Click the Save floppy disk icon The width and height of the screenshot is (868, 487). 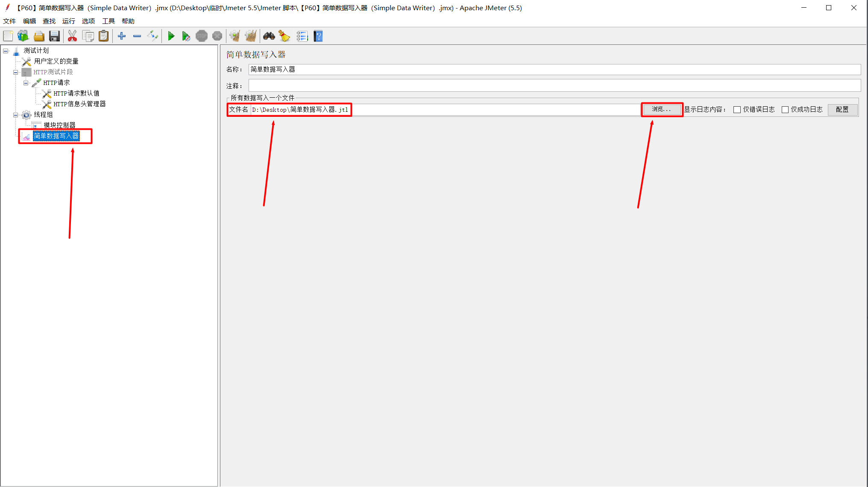pyautogui.click(x=54, y=36)
